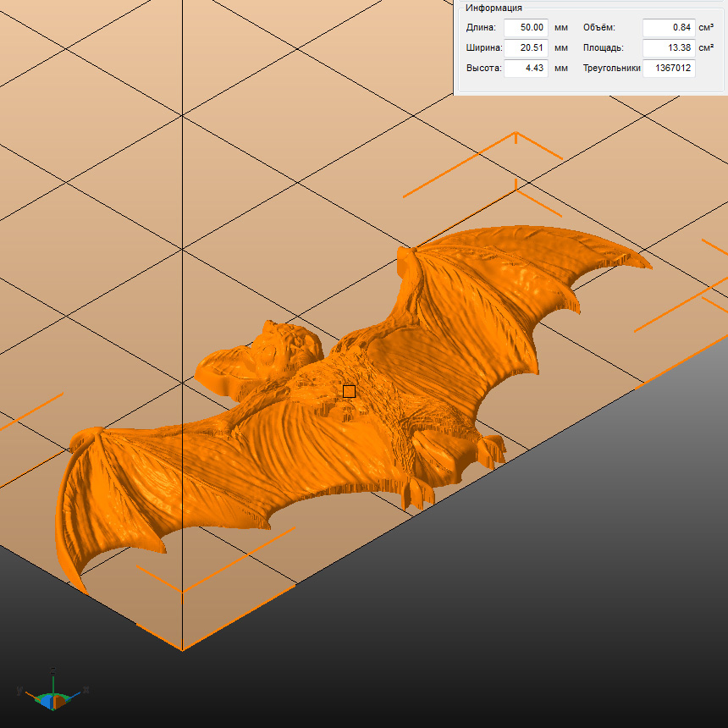The image size is (728, 728).
Task: Click the Треугольники label text
Action: click(x=611, y=68)
